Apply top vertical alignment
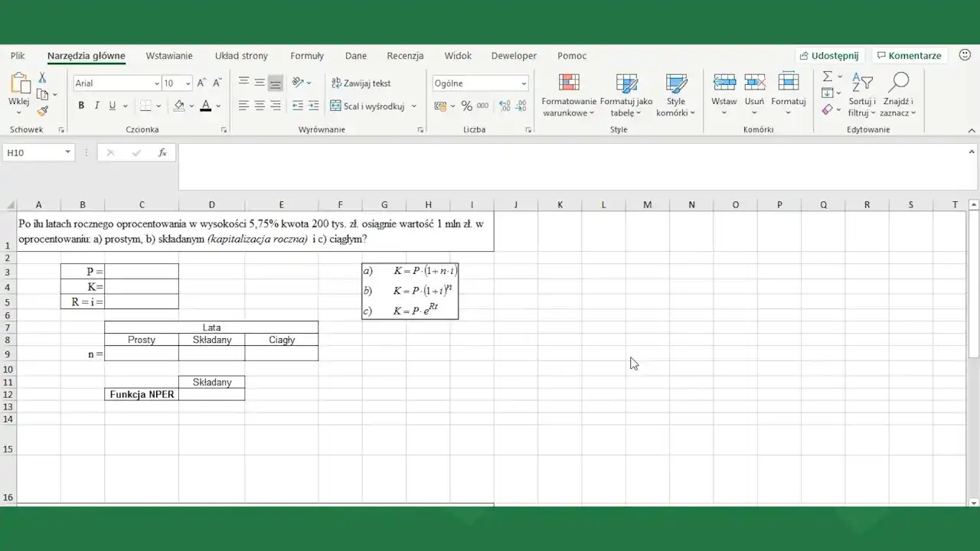This screenshot has height=551, width=980. coord(243,83)
